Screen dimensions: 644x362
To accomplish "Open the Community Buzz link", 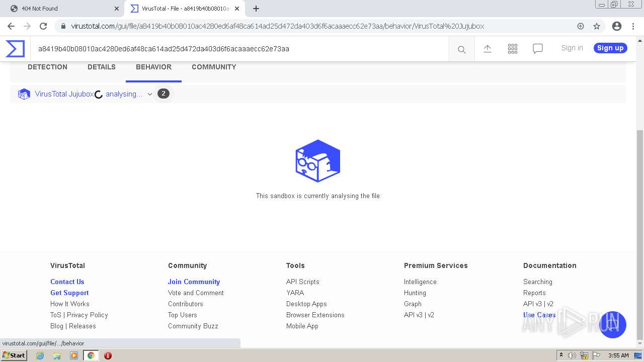I will click(193, 326).
